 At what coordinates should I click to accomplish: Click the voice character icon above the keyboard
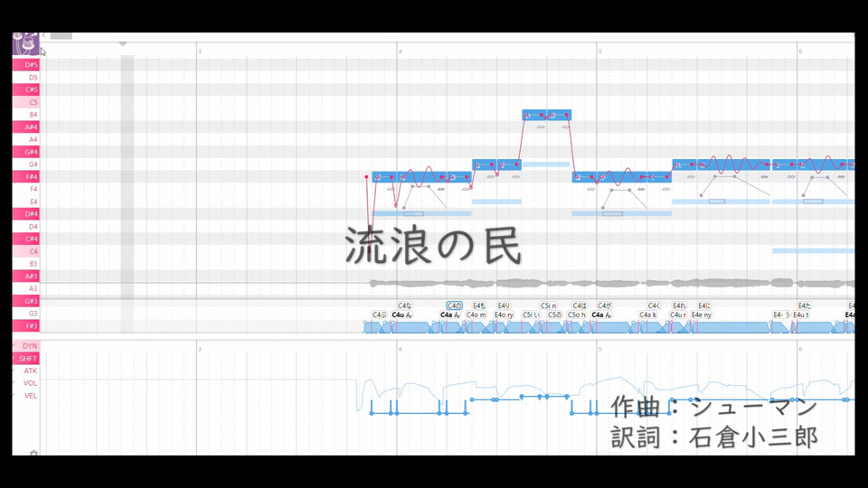[25, 43]
